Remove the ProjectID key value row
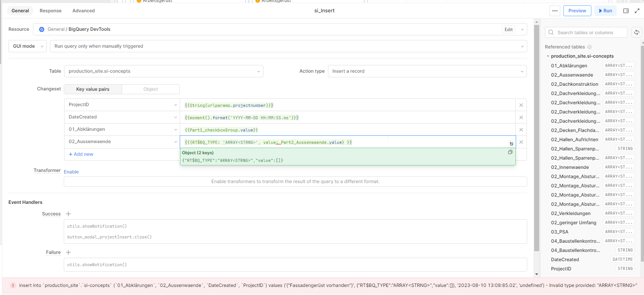The image size is (644, 295). tap(521, 105)
